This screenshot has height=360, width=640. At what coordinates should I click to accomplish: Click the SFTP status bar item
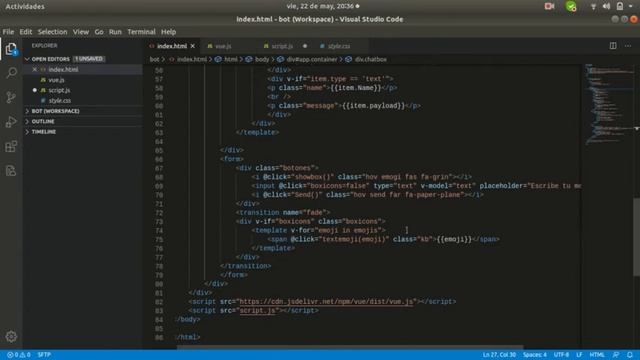44,355
